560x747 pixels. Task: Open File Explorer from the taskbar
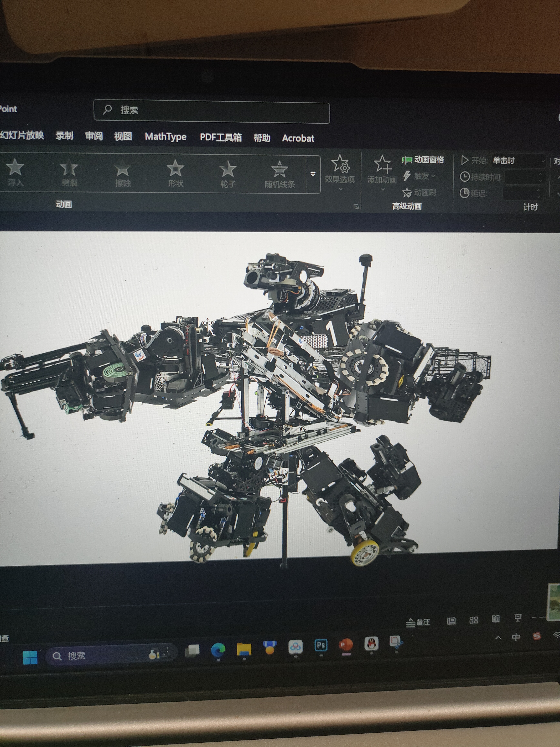click(244, 649)
